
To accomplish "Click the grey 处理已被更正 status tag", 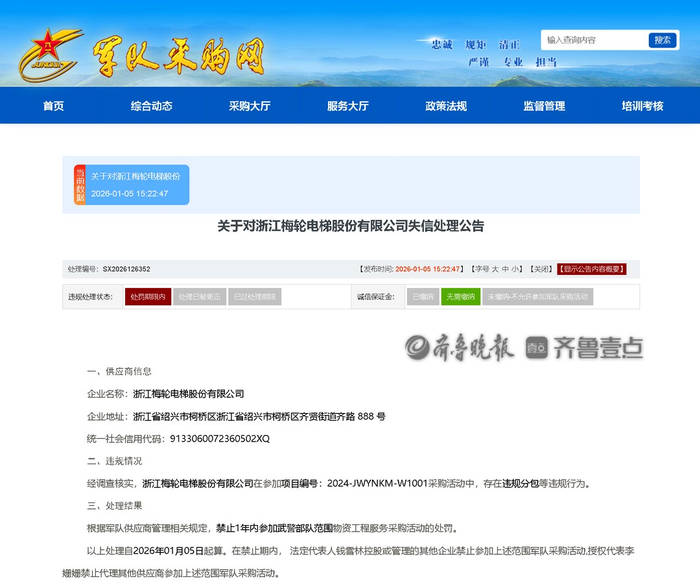I will click(x=200, y=297).
